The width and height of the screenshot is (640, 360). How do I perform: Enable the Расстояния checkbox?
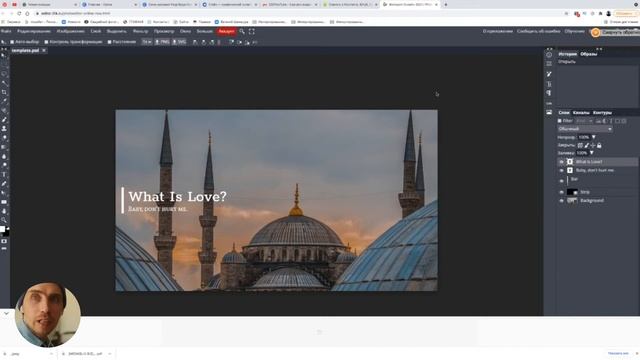pos(109,42)
